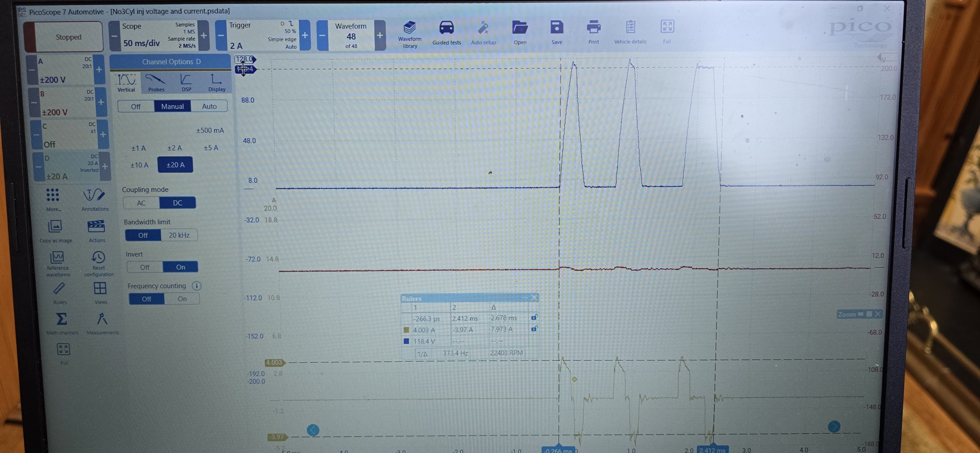This screenshot has width=980, height=453.
Task: Set channel range mode to Auto
Action: pyautogui.click(x=209, y=106)
